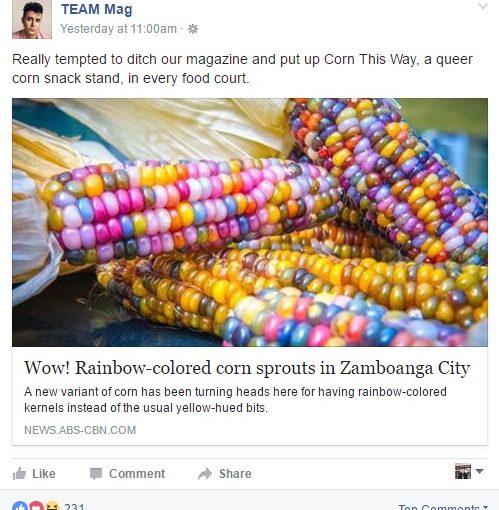Click the Share button label
The height and width of the screenshot is (510, 499).
[235, 474]
